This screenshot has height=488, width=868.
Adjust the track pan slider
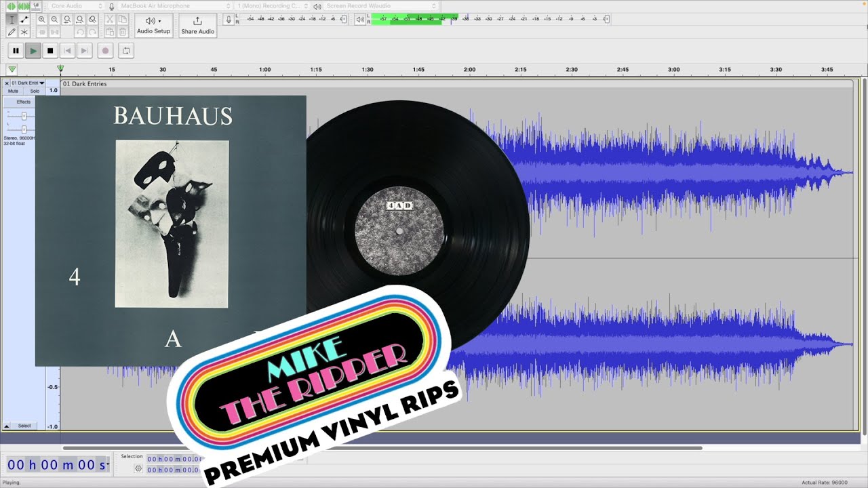(x=24, y=129)
